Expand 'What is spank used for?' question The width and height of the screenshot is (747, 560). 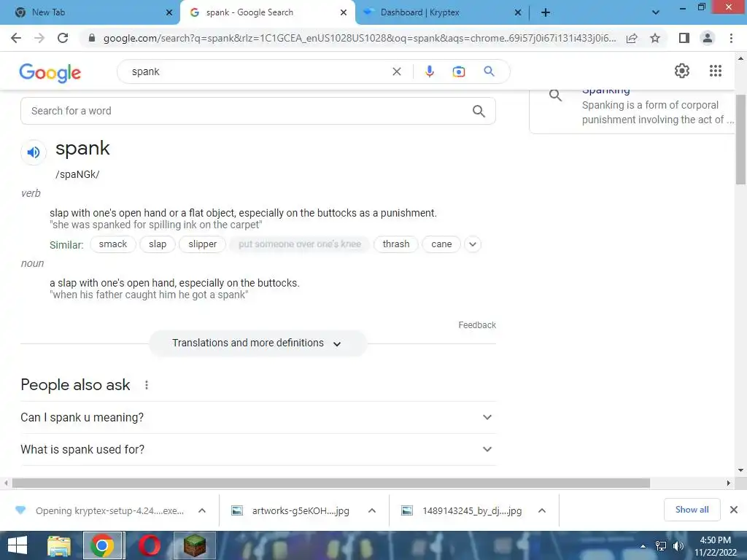point(258,449)
